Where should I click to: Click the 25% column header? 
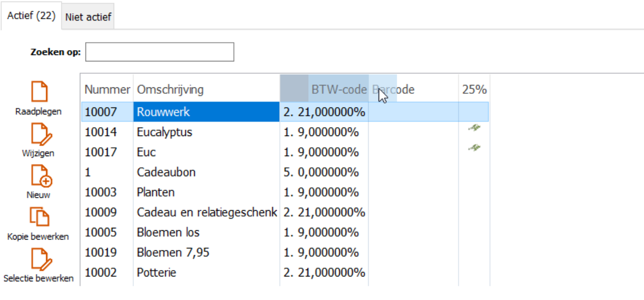pos(474,89)
